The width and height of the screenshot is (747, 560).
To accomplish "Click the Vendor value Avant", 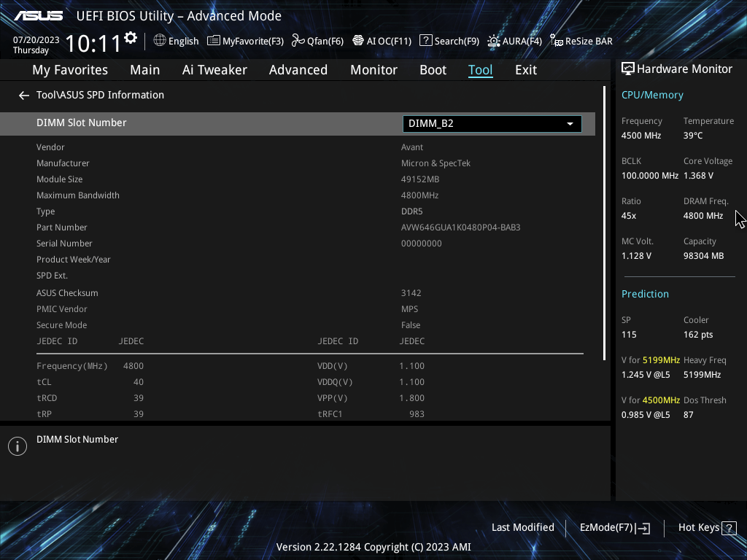I will tap(412, 147).
